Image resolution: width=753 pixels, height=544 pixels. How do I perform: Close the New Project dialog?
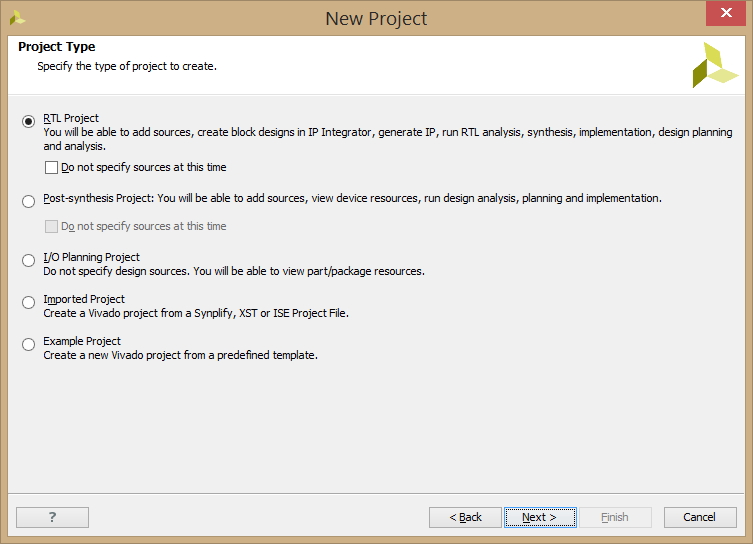click(x=726, y=13)
